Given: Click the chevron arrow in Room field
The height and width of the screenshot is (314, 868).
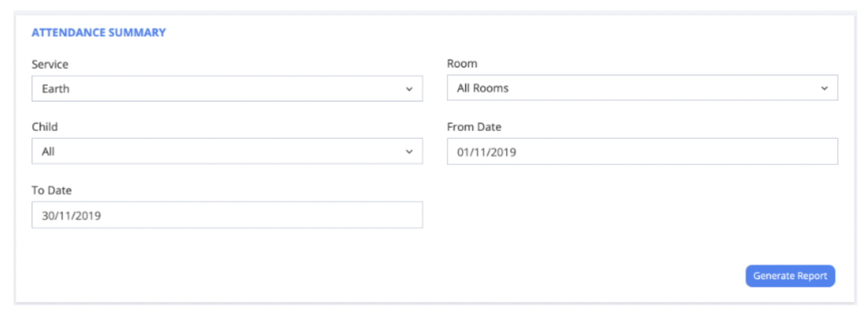Looking at the screenshot, I should coord(824,88).
